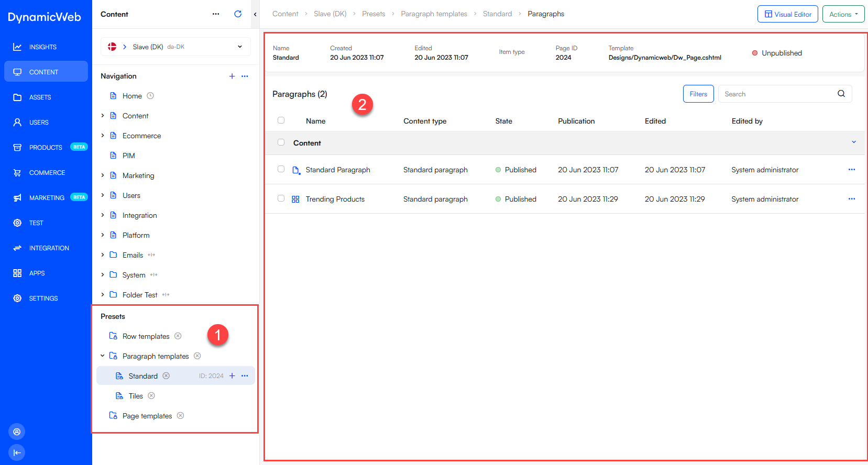Click the paragraph Search field

pyautogui.click(x=778, y=94)
